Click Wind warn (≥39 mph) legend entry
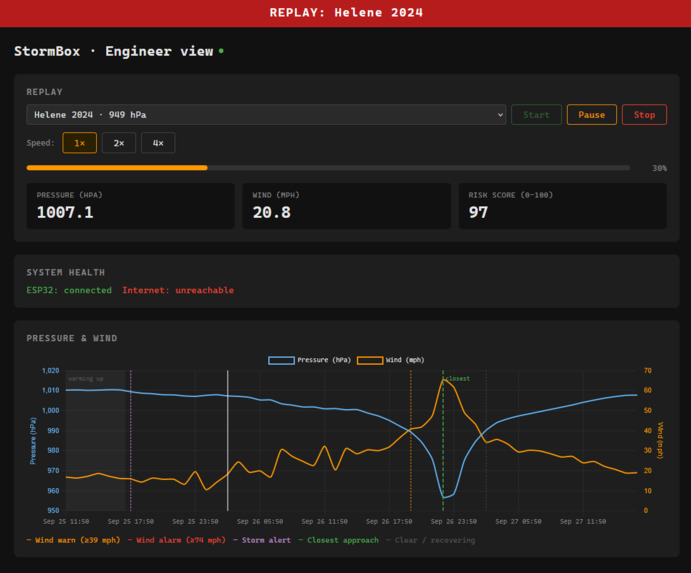Image resolution: width=691 pixels, height=573 pixels. click(73, 540)
